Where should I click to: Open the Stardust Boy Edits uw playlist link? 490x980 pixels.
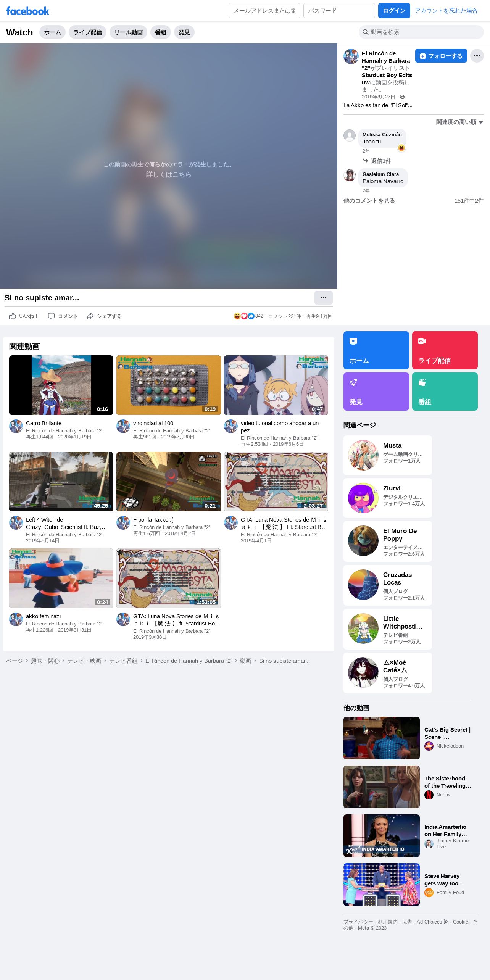click(387, 79)
